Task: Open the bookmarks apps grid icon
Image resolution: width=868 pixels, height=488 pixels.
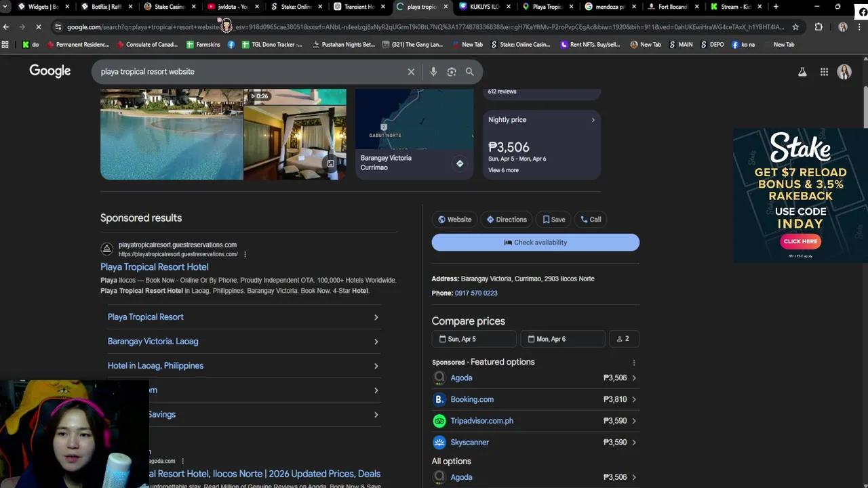Action: coord(5,45)
